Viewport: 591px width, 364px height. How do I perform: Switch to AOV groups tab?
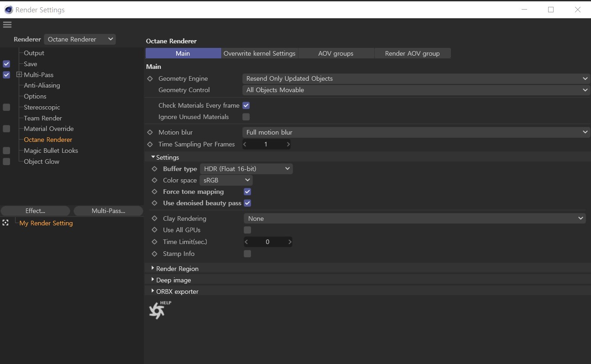pos(336,53)
